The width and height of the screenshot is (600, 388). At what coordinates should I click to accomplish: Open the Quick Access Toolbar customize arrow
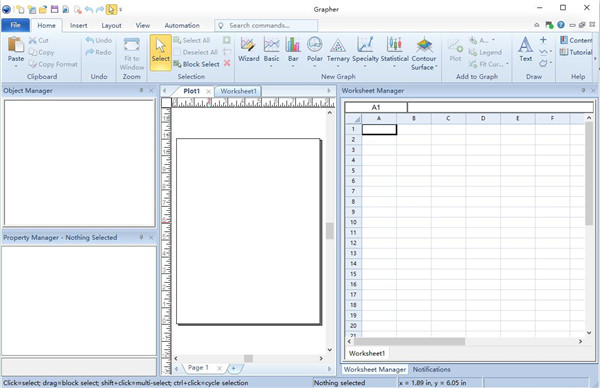pos(121,9)
